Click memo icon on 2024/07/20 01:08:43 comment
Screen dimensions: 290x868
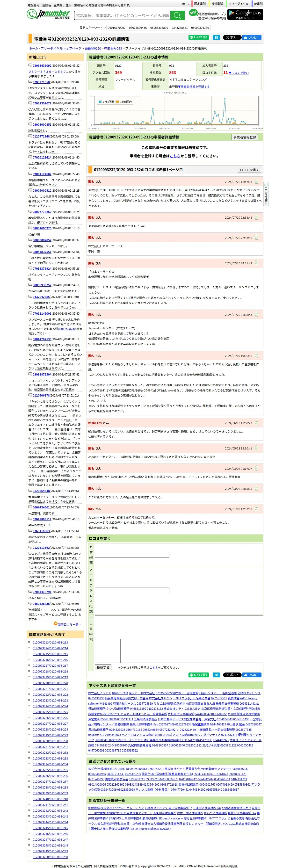[x=256, y=314]
